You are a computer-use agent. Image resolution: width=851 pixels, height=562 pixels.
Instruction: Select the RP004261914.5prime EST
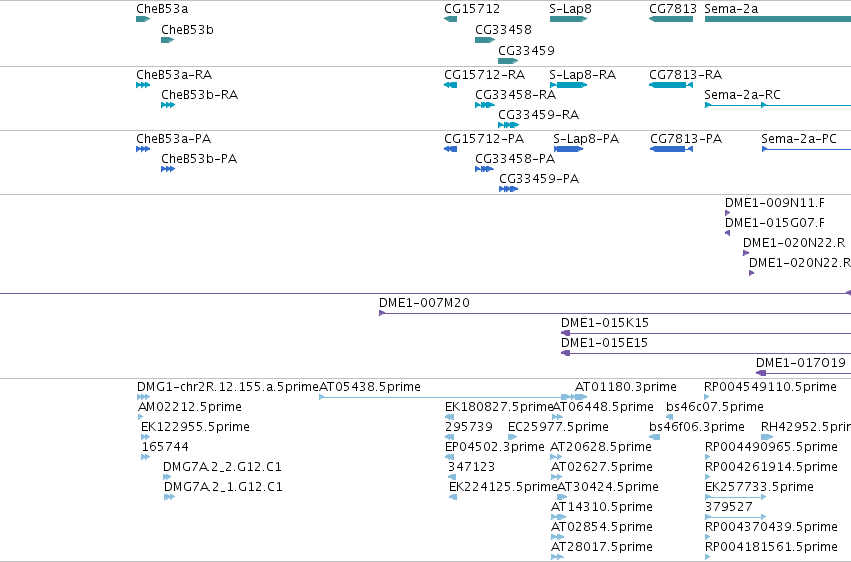(x=708, y=478)
